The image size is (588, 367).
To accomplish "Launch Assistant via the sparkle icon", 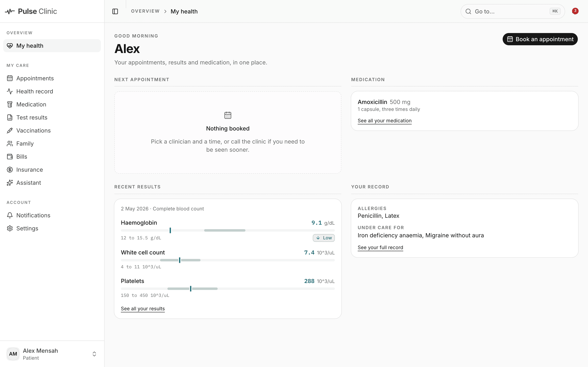I will point(10,183).
